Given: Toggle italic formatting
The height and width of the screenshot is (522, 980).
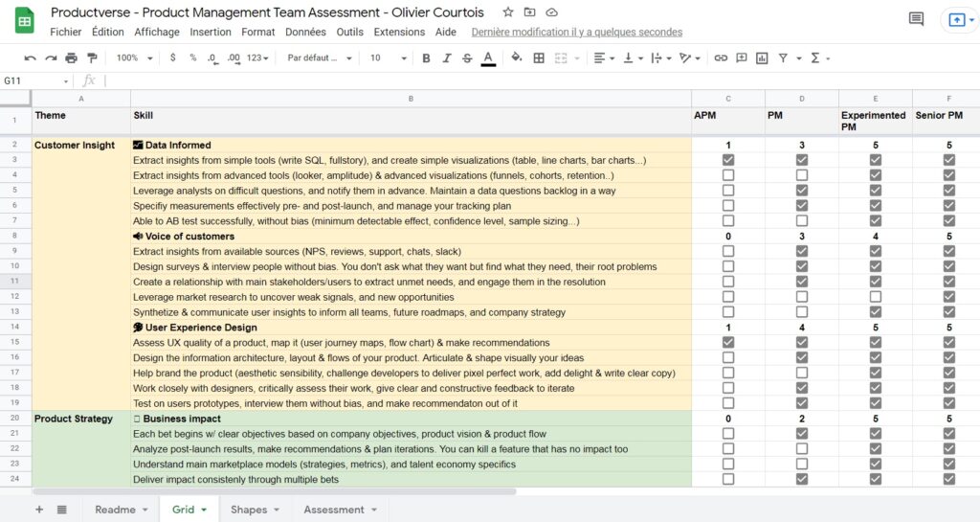Looking at the screenshot, I should [446, 58].
